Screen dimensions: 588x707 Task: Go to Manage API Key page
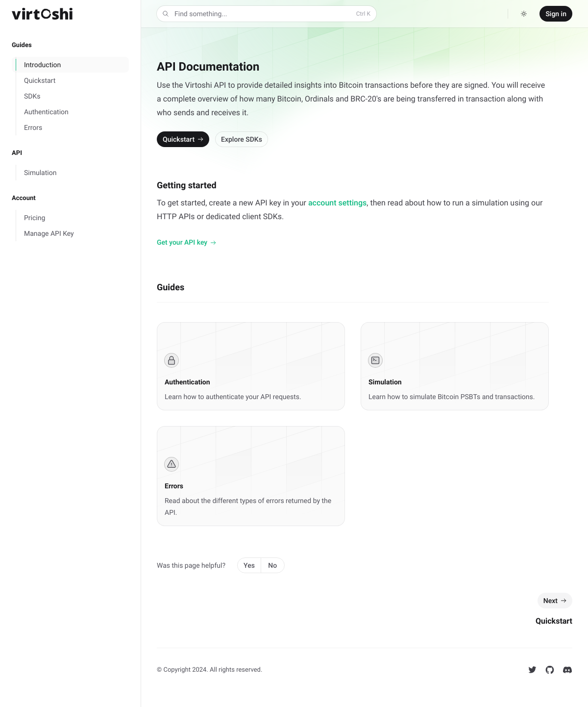pyautogui.click(x=49, y=233)
